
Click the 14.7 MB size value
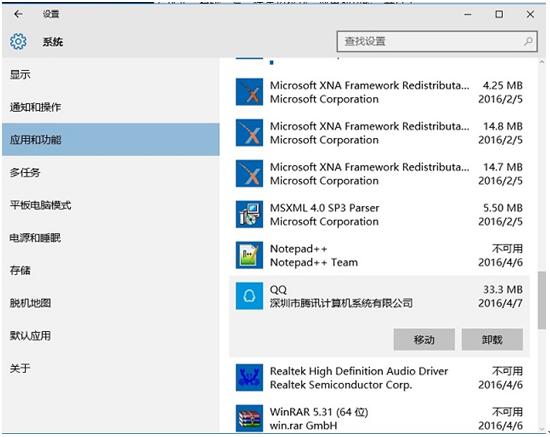click(x=503, y=167)
